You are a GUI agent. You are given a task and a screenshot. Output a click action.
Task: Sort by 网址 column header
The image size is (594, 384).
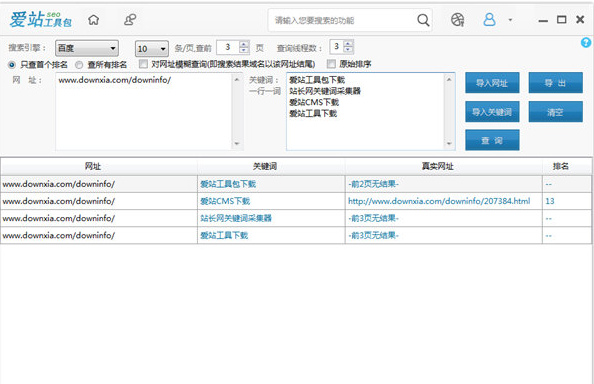tap(98, 166)
